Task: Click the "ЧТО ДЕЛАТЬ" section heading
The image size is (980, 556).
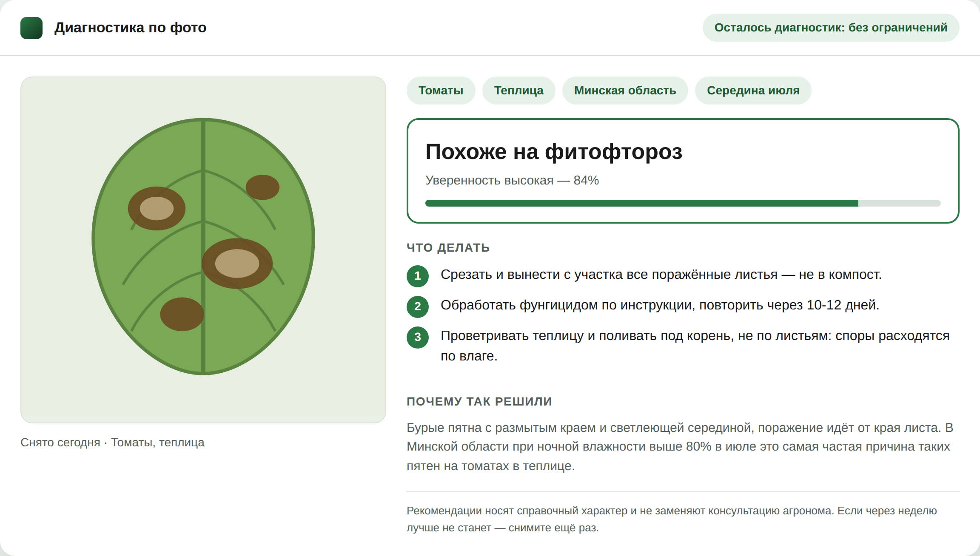Action: (x=448, y=248)
